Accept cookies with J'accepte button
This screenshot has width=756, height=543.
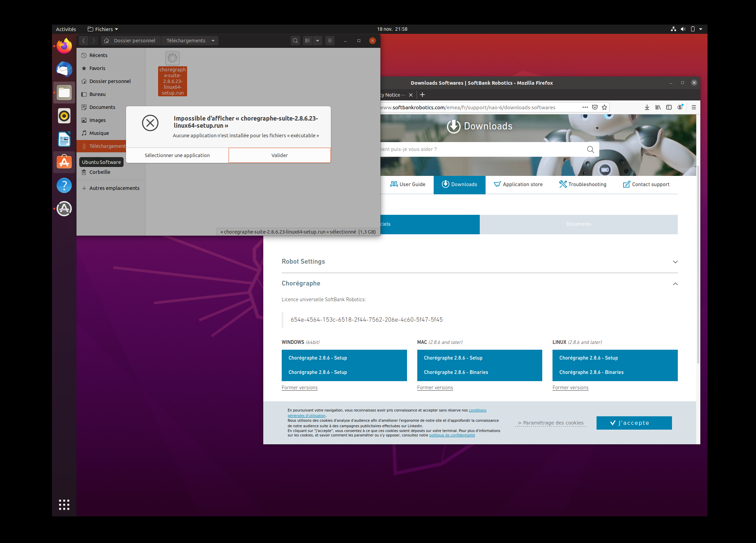click(634, 423)
